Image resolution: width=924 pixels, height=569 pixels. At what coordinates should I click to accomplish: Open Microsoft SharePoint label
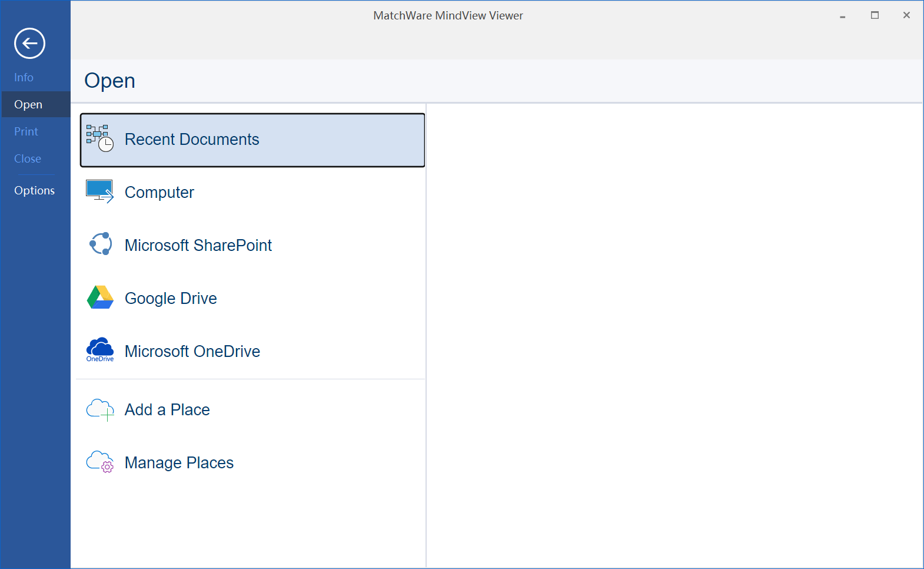(198, 246)
